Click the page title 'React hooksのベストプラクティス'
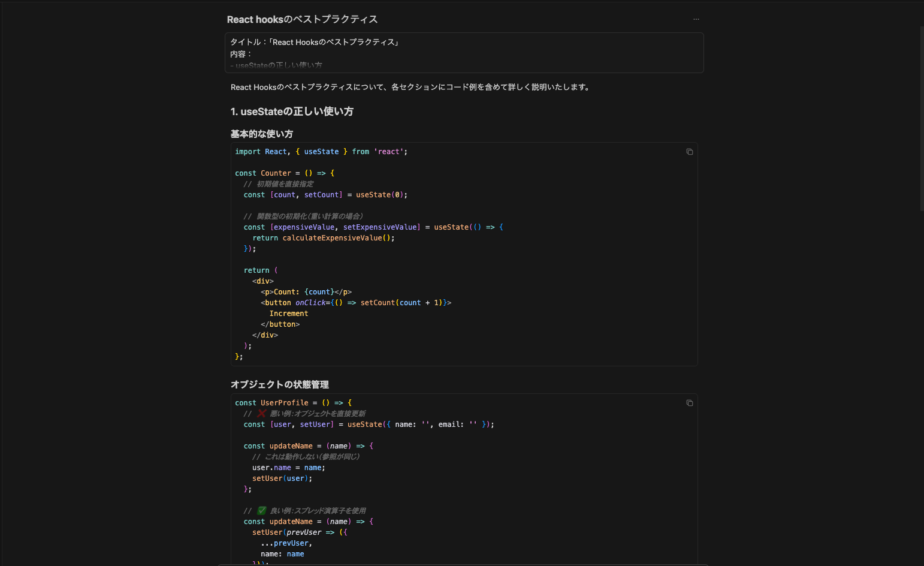Viewport: 924px width, 566px height. tap(302, 19)
